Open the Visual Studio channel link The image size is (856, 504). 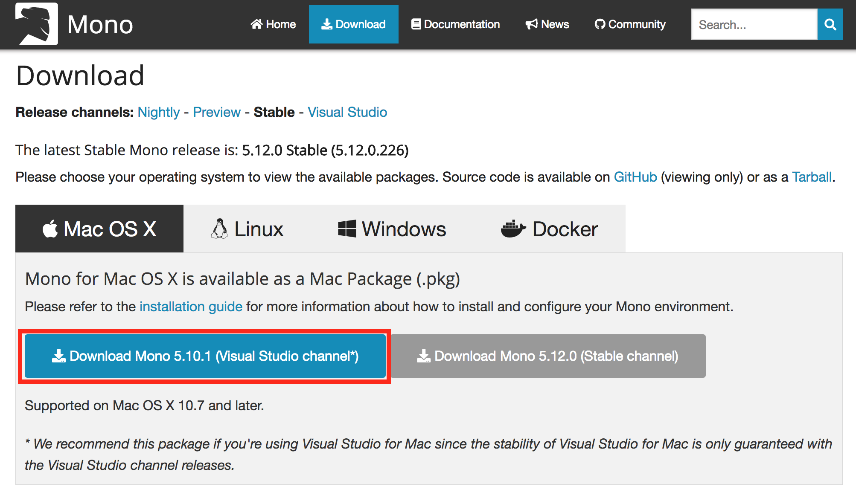[347, 112]
